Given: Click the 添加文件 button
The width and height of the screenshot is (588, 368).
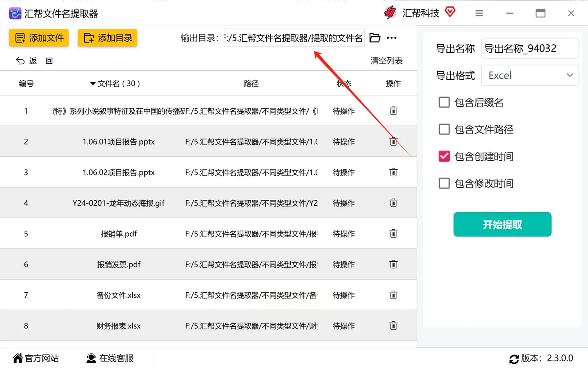Looking at the screenshot, I should 39,38.
